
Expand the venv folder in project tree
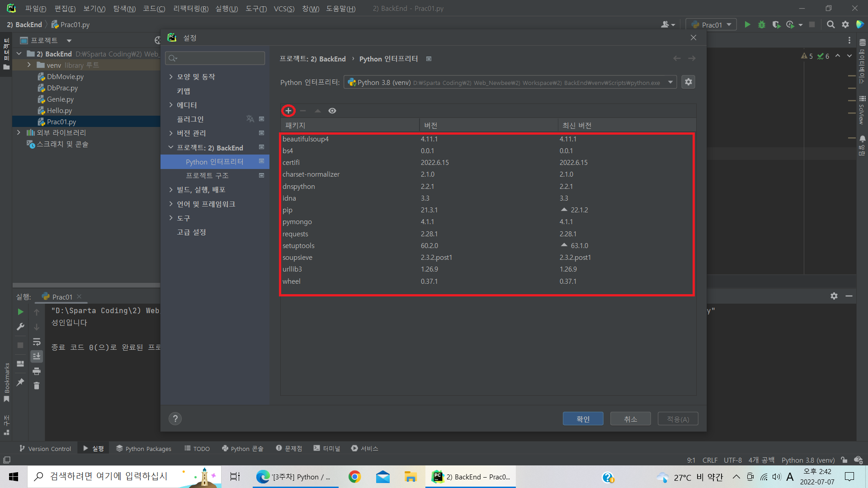29,65
